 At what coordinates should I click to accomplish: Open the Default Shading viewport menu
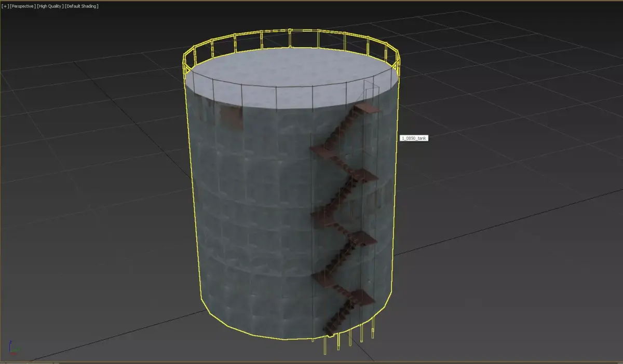82,6
